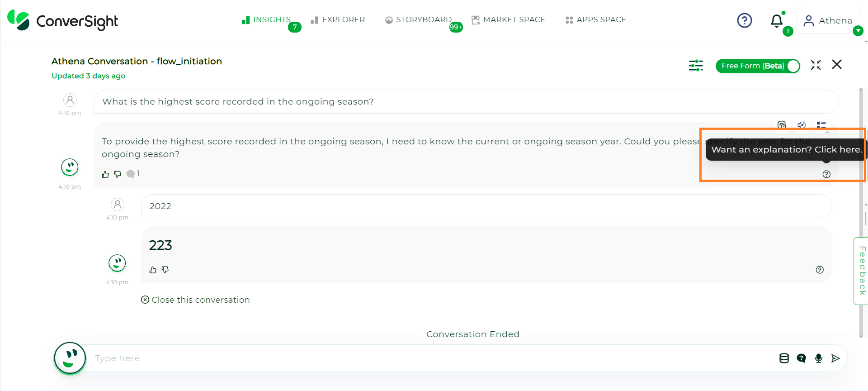
Task: Click the help question mark icon in header
Action: [744, 20]
